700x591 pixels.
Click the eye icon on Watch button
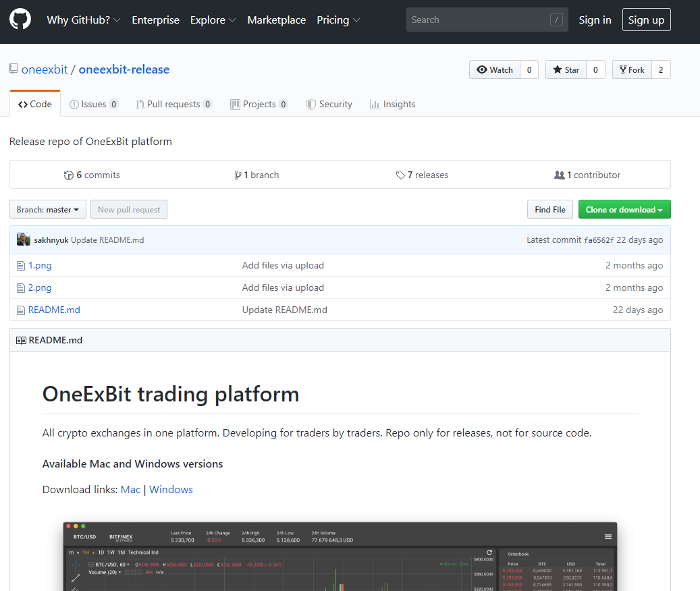[x=482, y=69]
